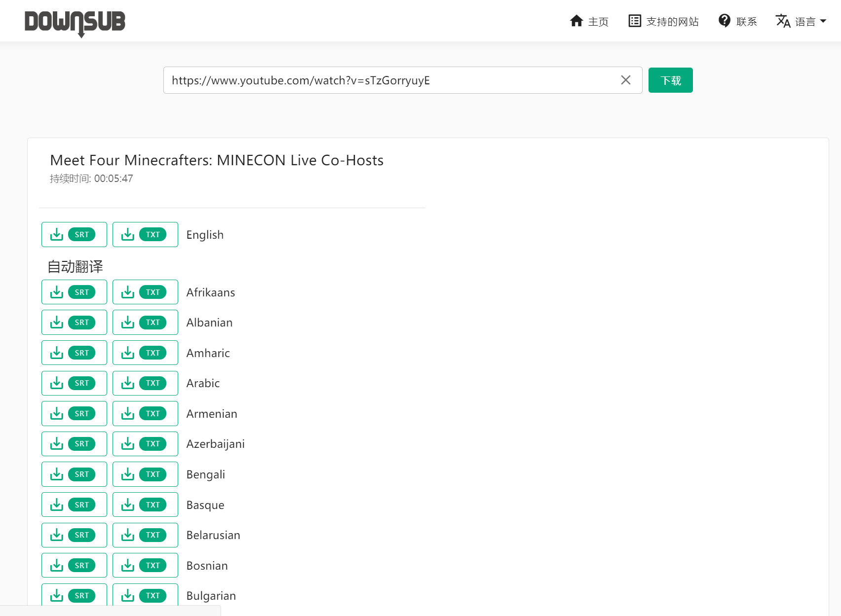Click the Arabic language label
The width and height of the screenshot is (841, 616).
click(x=203, y=383)
